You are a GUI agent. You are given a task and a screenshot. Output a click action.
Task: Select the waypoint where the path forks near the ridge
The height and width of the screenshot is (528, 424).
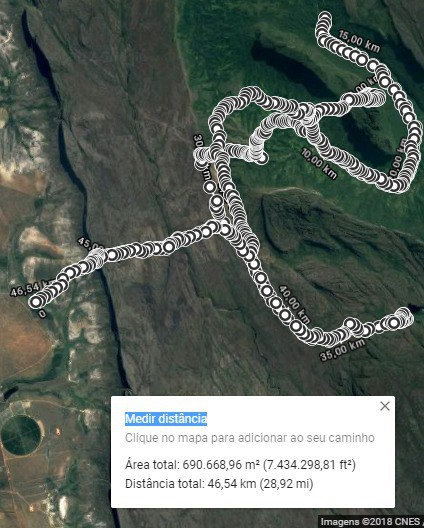[225, 230]
